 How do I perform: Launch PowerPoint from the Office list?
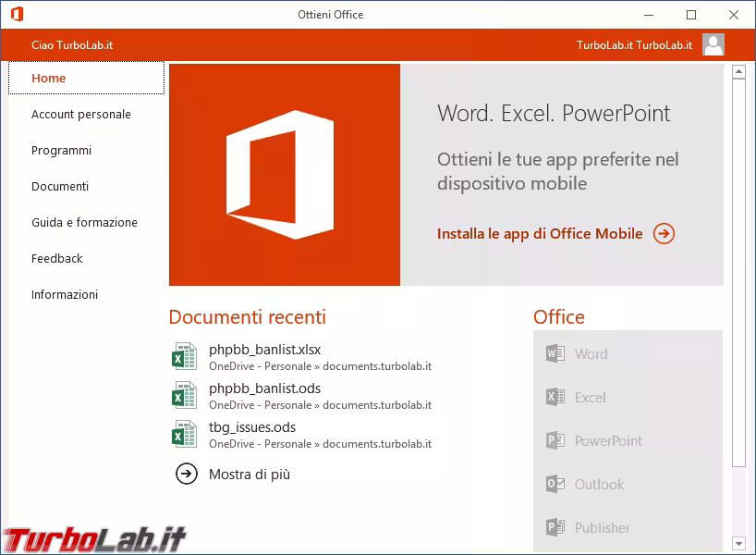click(x=608, y=441)
